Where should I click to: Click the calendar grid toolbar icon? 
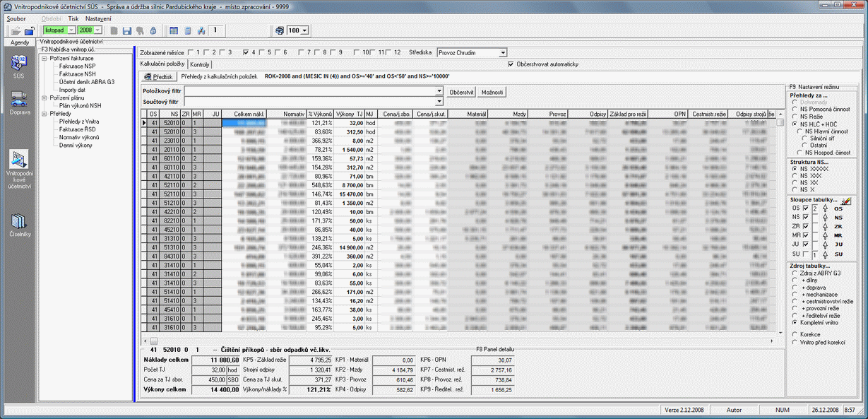click(x=174, y=31)
